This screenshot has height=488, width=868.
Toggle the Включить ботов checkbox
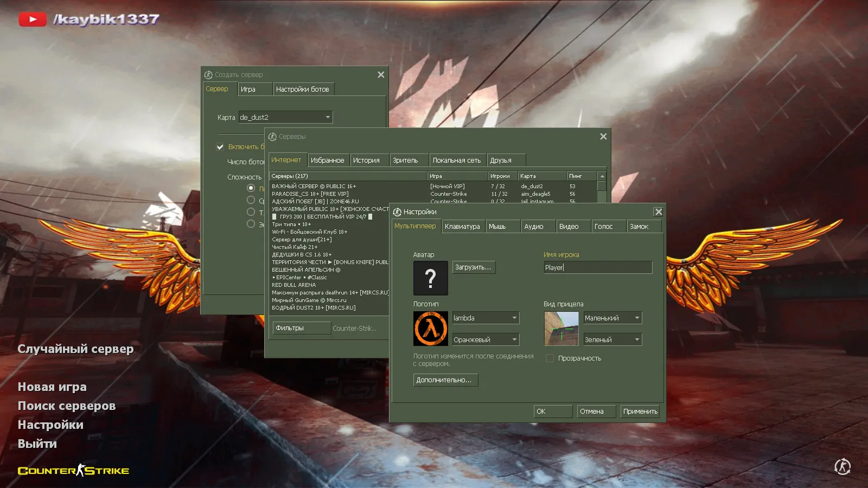click(x=220, y=147)
